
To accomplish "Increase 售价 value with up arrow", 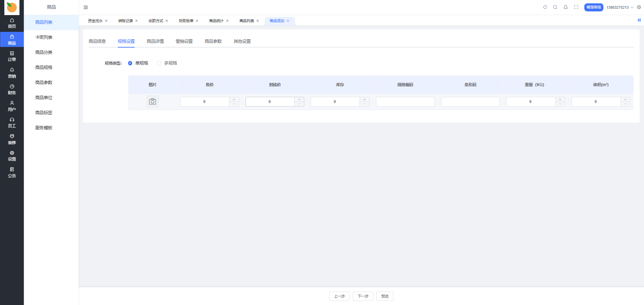I will pos(234,100).
